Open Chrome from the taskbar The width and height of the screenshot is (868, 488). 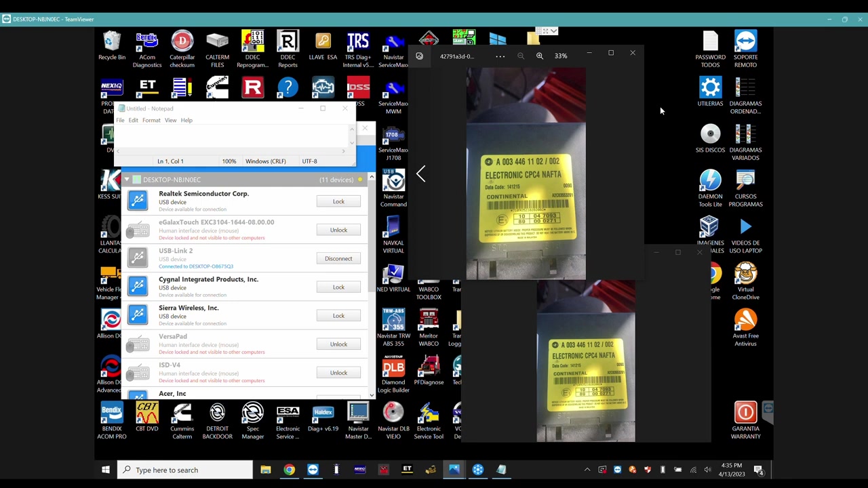tap(290, 470)
